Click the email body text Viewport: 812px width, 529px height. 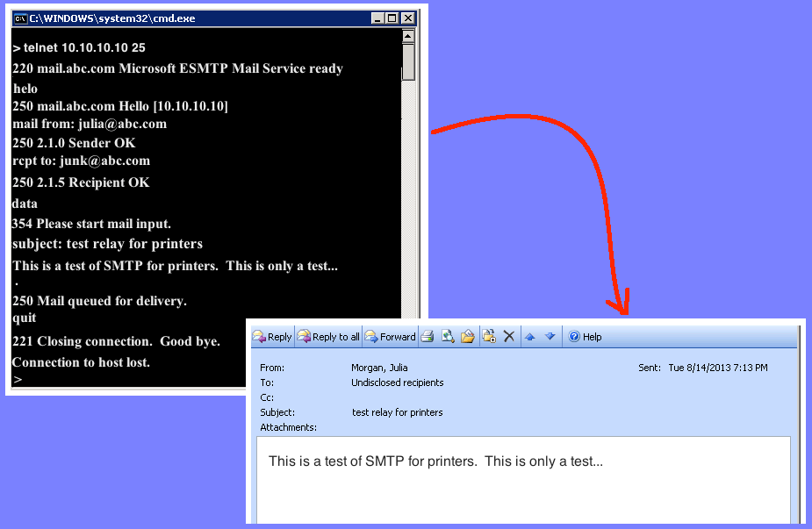pos(435,461)
